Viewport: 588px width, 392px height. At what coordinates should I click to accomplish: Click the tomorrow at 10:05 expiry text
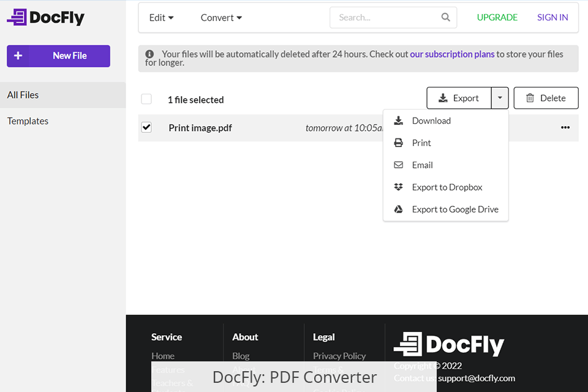click(x=344, y=128)
